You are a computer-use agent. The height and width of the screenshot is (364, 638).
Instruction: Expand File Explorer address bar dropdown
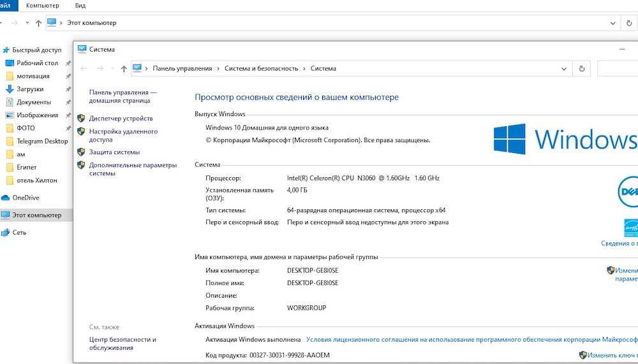(612, 23)
